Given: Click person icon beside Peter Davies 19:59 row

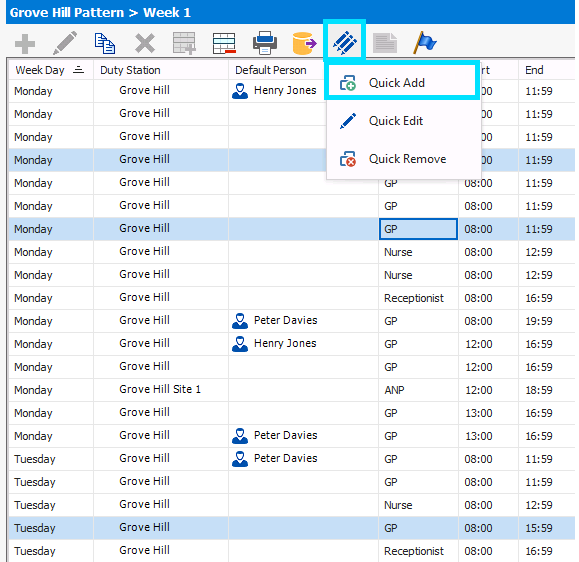Looking at the screenshot, I should 240,321.
